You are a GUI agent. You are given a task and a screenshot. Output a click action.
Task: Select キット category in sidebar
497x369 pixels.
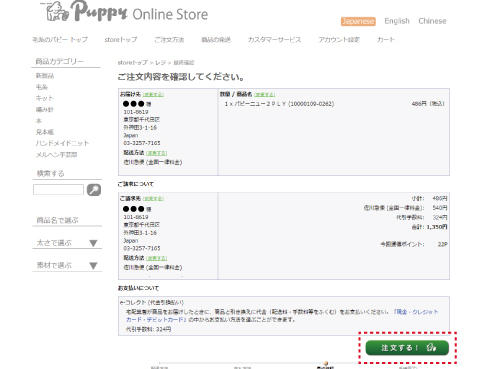pos(44,98)
